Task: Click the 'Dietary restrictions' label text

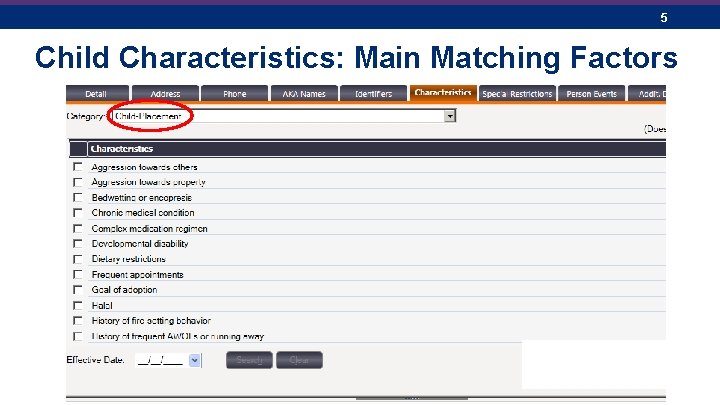Action: coord(129,259)
